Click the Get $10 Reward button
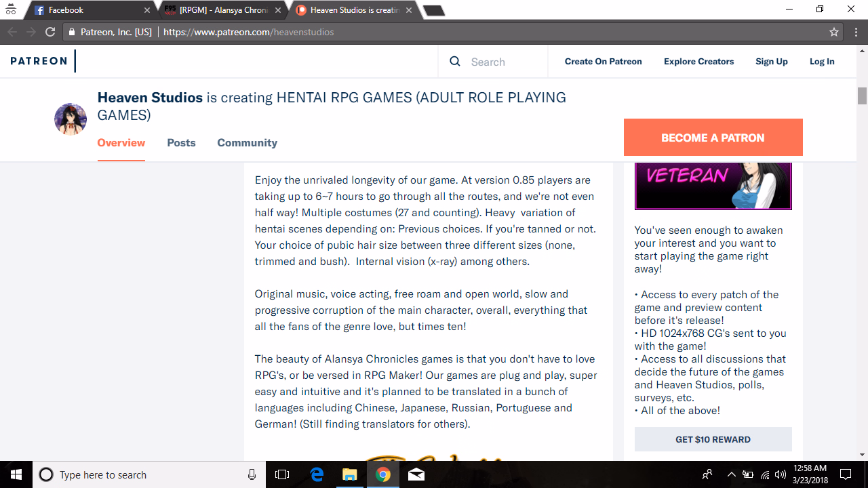868x488 pixels. pyautogui.click(x=713, y=439)
